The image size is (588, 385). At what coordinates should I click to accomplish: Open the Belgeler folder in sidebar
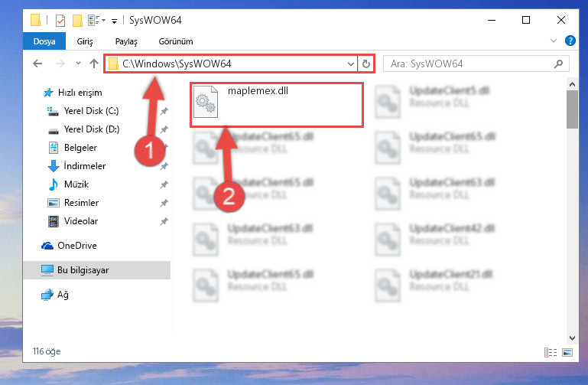pyautogui.click(x=80, y=148)
